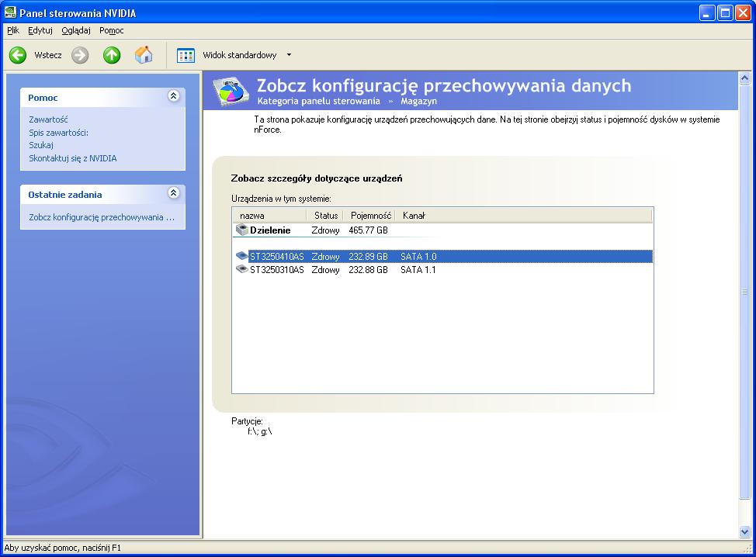
Task: Click the vertical scrollbar thumb
Action: [x=744, y=292]
